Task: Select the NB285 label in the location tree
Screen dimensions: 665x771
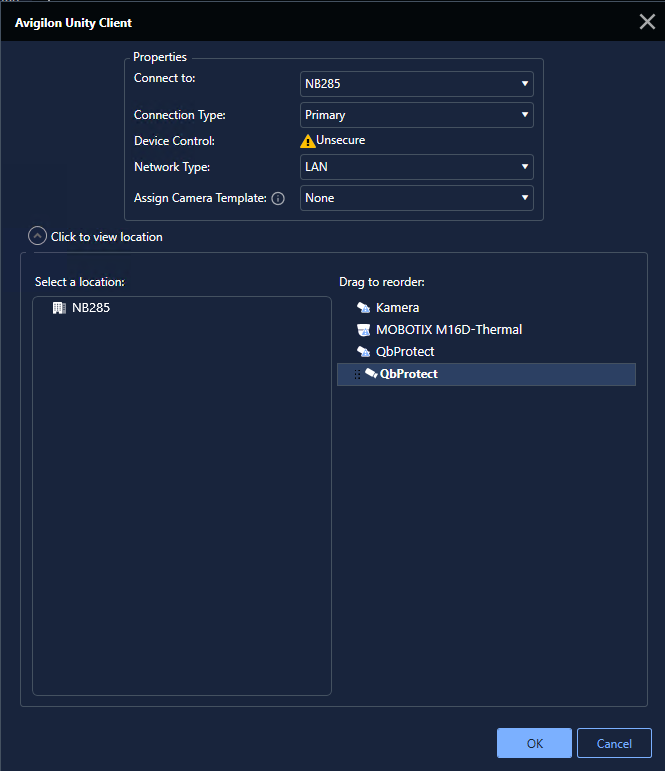Action: pyautogui.click(x=91, y=308)
